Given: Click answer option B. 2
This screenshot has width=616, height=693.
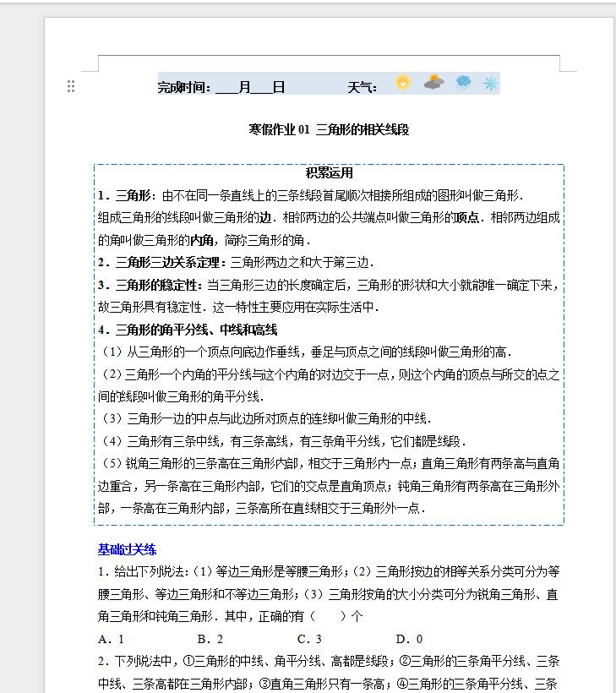Looking at the screenshot, I should tap(210, 639).
